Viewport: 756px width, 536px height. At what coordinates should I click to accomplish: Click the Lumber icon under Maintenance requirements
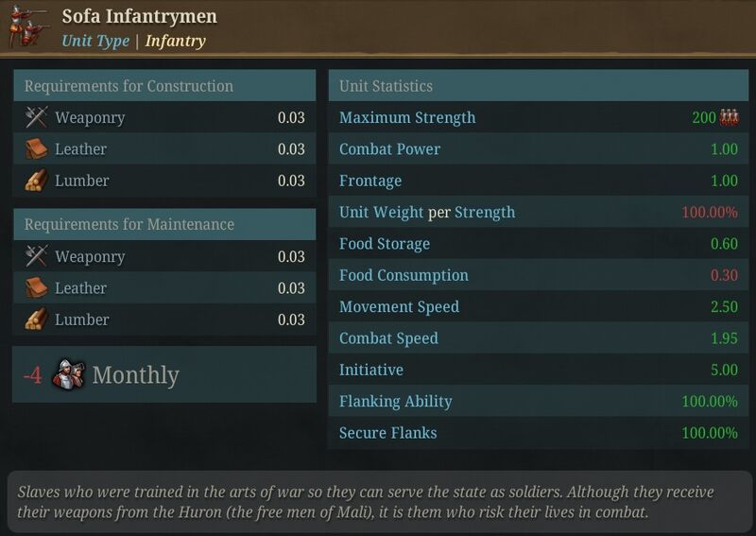(36, 320)
